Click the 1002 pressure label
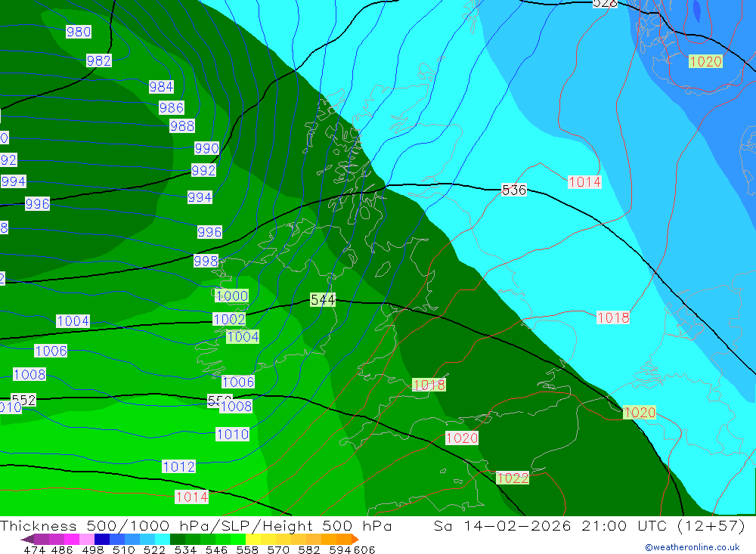Image resolution: width=756 pixels, height=554 pixels. point(230,319)
